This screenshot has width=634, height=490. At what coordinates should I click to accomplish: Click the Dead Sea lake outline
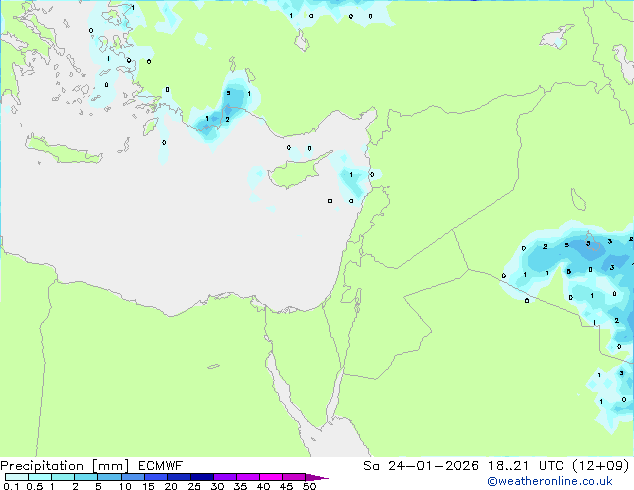[358, 298]
